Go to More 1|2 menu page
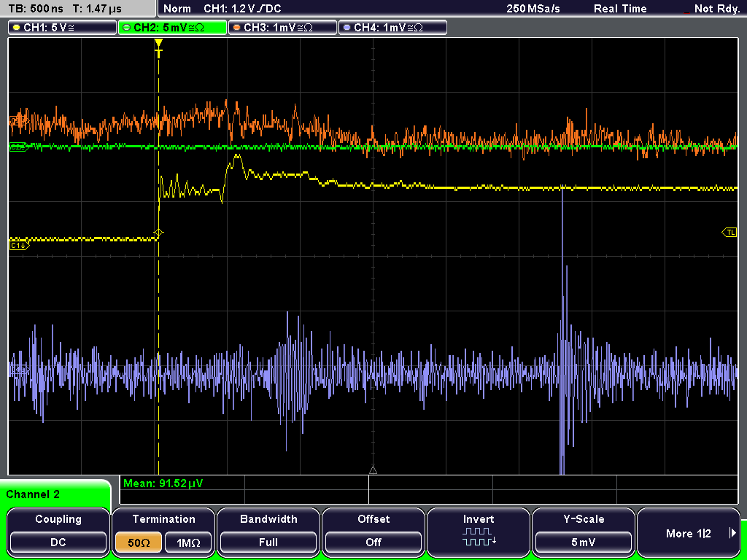This screenshot has height=560, width=747. 689,533
